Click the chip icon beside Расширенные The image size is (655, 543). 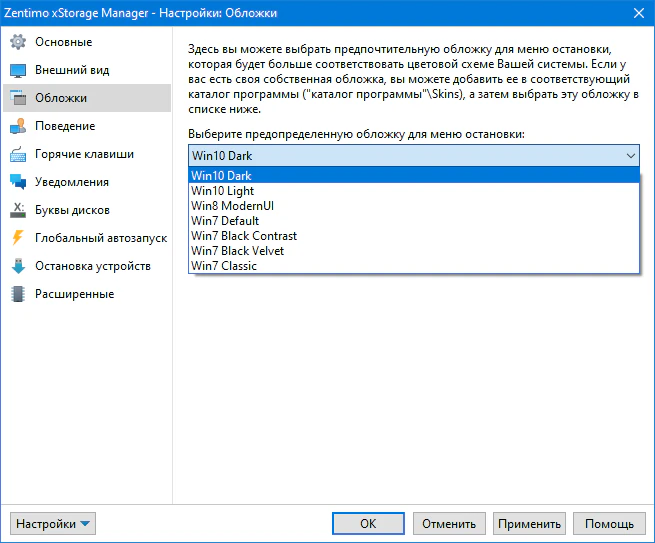coord(17,294)
